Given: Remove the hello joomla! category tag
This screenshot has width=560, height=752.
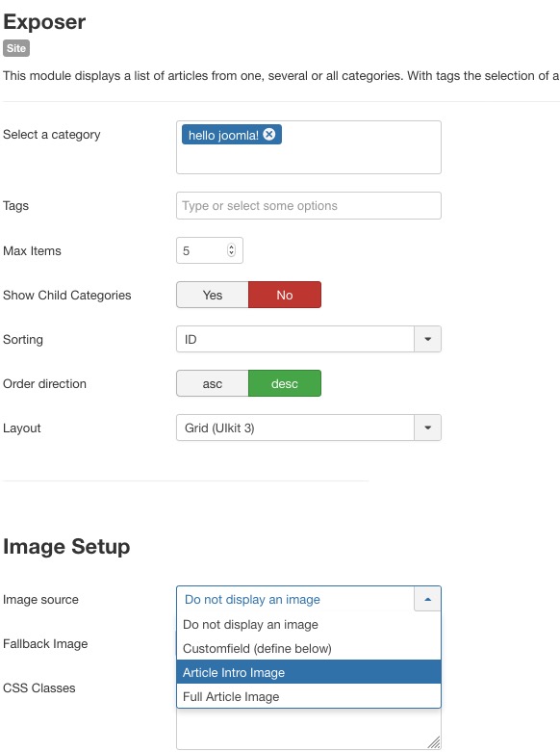Looking at the screenshot, I should (269, 134).
